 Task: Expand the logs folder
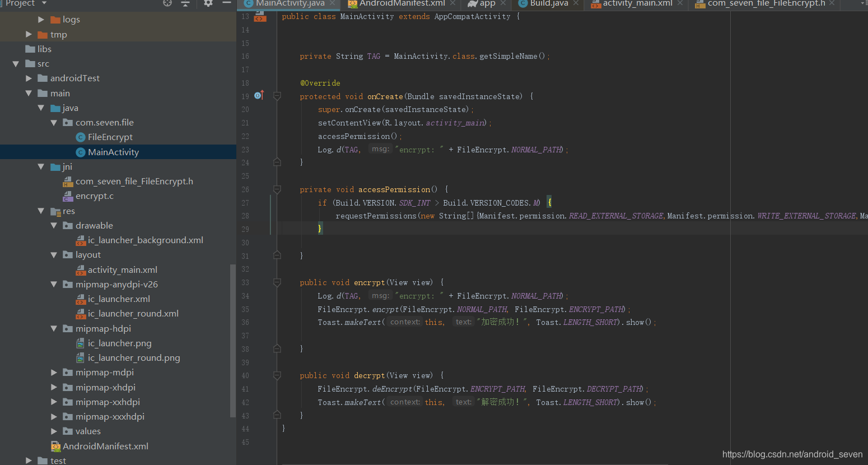tap(41, 20)
